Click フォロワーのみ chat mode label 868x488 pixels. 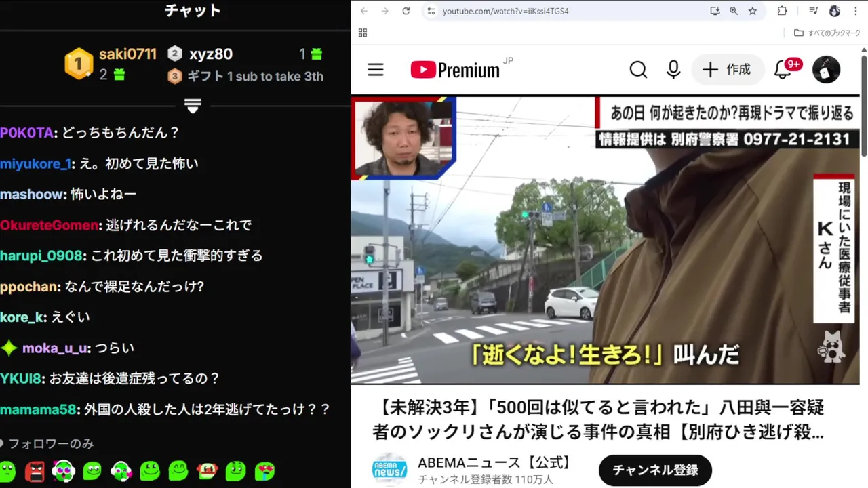[51, 444]
